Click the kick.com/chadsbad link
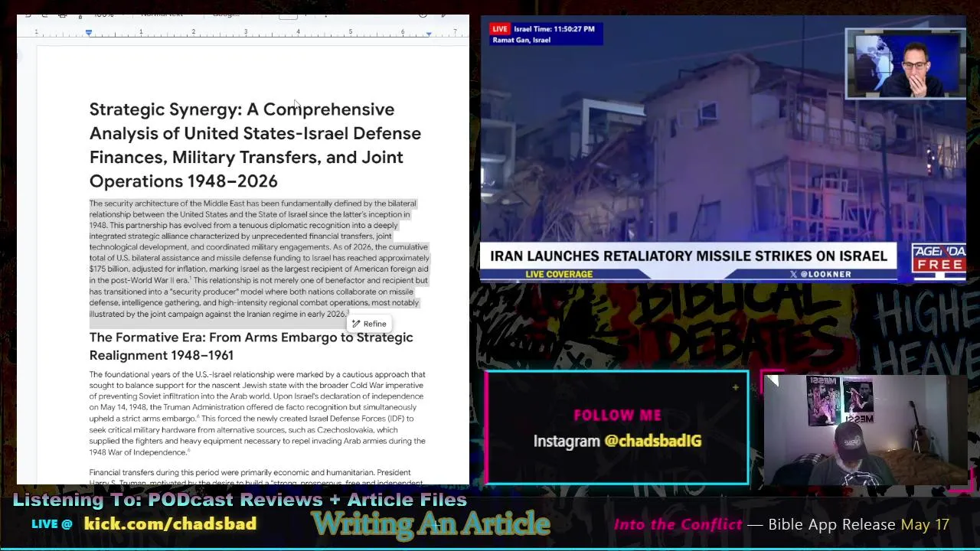 tap(170, 524)
